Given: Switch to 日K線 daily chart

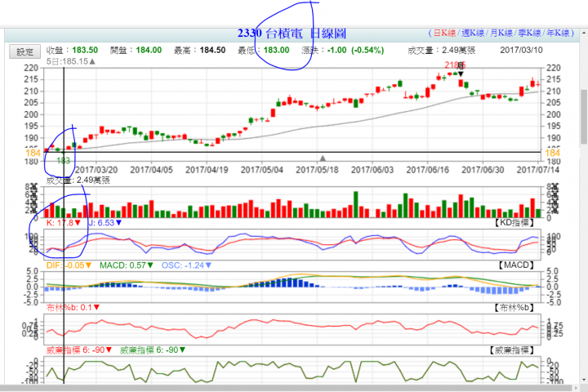Looking at the screenshot, I should pos(444,33).
